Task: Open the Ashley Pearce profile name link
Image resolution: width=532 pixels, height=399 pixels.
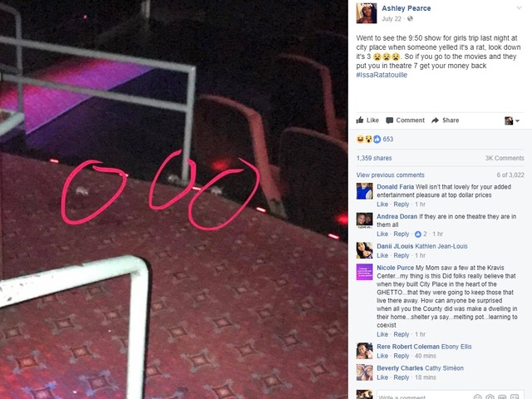Action: (x=406, y=8)
